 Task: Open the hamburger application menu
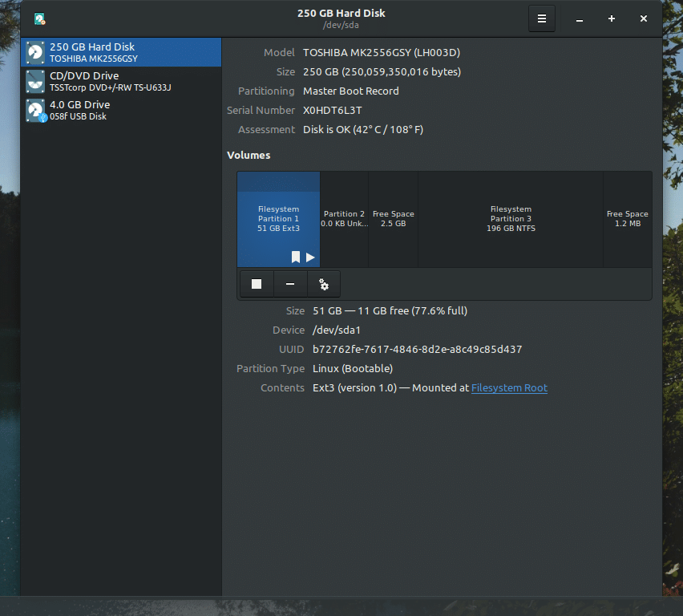point(541,18)
